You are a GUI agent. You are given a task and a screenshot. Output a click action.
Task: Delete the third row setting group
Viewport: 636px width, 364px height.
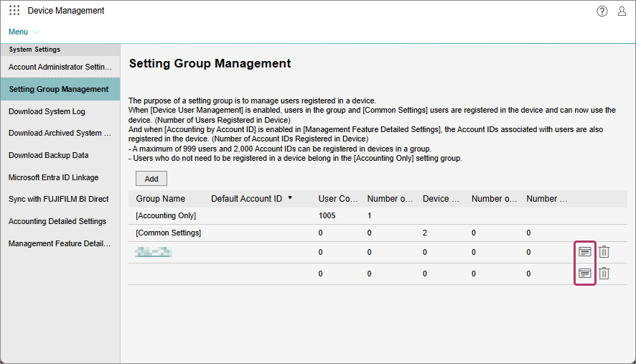604,252
